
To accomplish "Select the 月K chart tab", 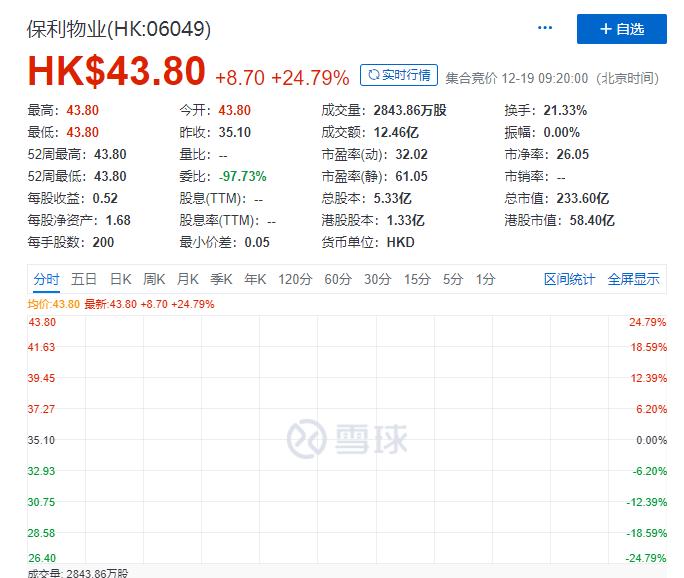I will (x=188, y=279).
